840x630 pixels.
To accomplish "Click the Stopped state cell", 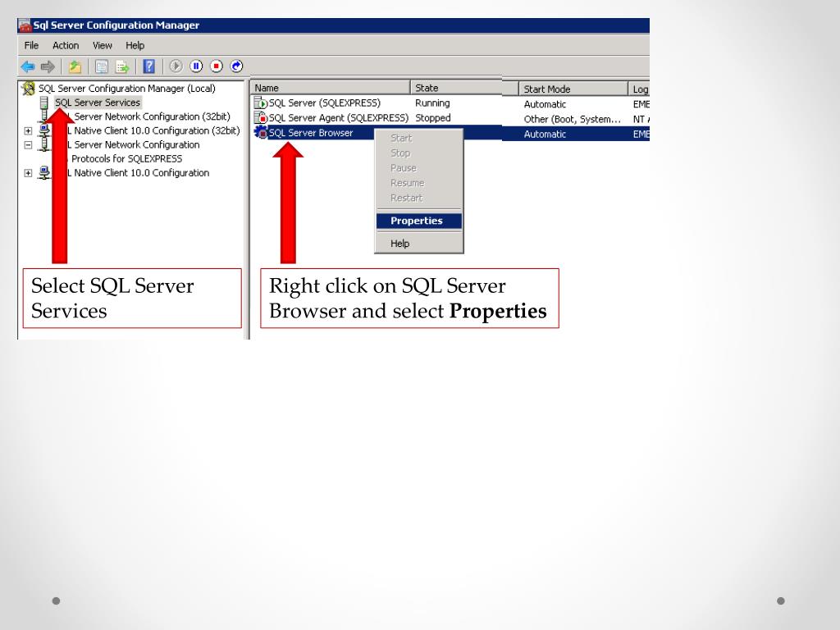I will [433, 118].
